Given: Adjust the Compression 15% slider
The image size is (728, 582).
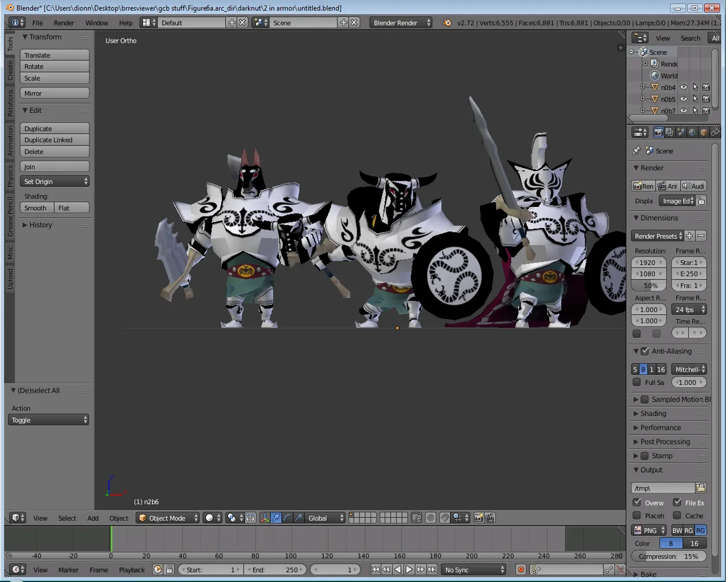Looking at the screenshot, I should click(669, 556).
